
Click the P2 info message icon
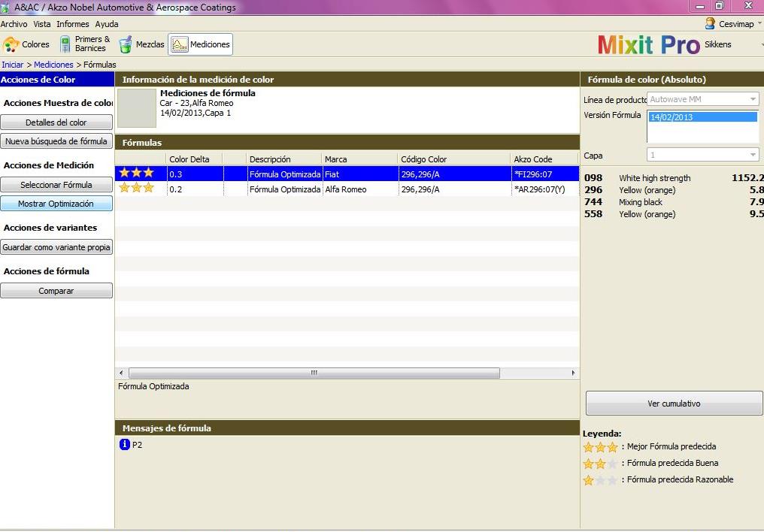pyautogui.click(x=125, y=444)
